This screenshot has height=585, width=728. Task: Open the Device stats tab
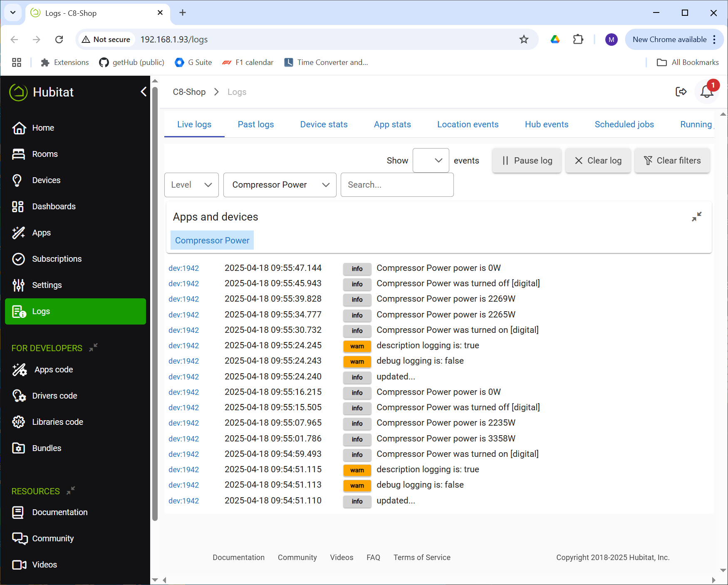(x=324, y=124)
